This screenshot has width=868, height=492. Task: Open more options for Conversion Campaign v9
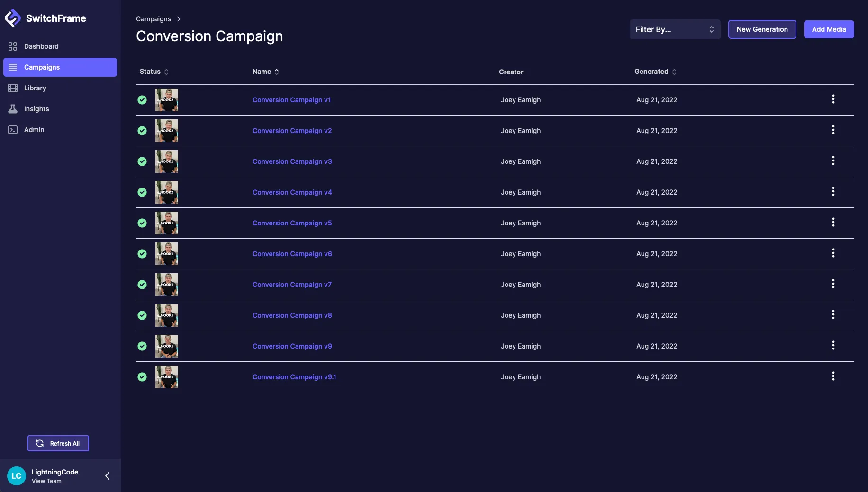(x=833, y=345)
